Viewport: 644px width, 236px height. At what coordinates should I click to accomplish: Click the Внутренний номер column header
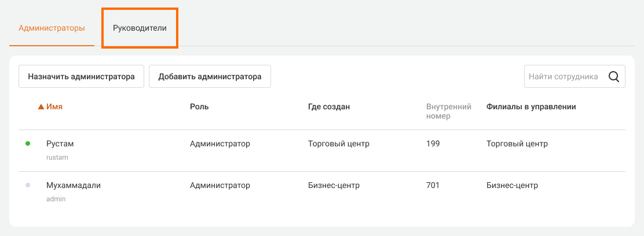pyautogui.click(x=448, y=111)
